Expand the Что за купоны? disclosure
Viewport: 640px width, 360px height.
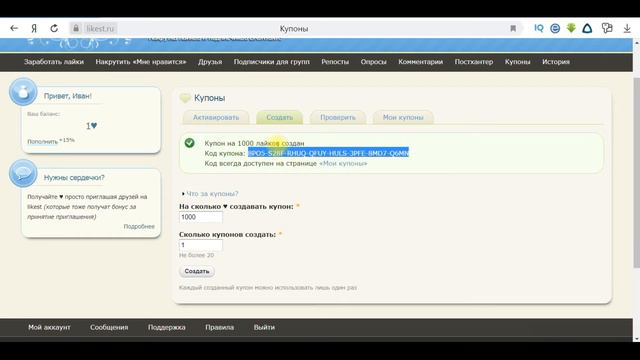[212, 193]
